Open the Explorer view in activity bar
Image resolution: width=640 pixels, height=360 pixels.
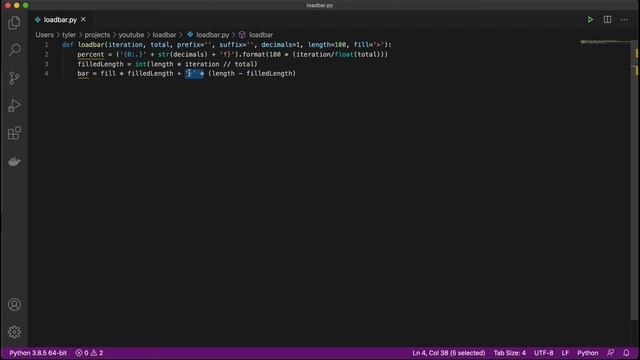pyautogui.click(x=14, y=23)
